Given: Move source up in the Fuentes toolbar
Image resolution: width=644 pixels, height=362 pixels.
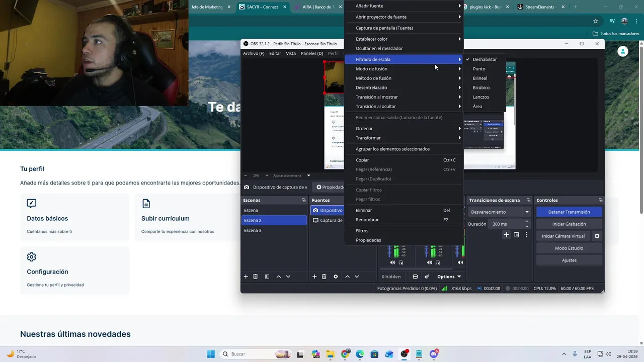Looking at the screenshot, I should point(347,277).
